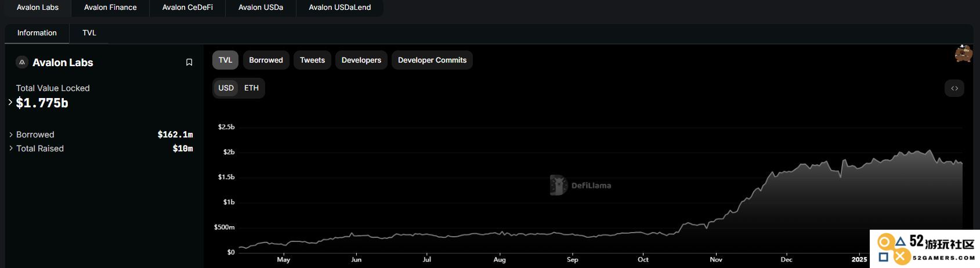Click the Aug x-axis label
The image size is (980, 268).
coord(500,259)
